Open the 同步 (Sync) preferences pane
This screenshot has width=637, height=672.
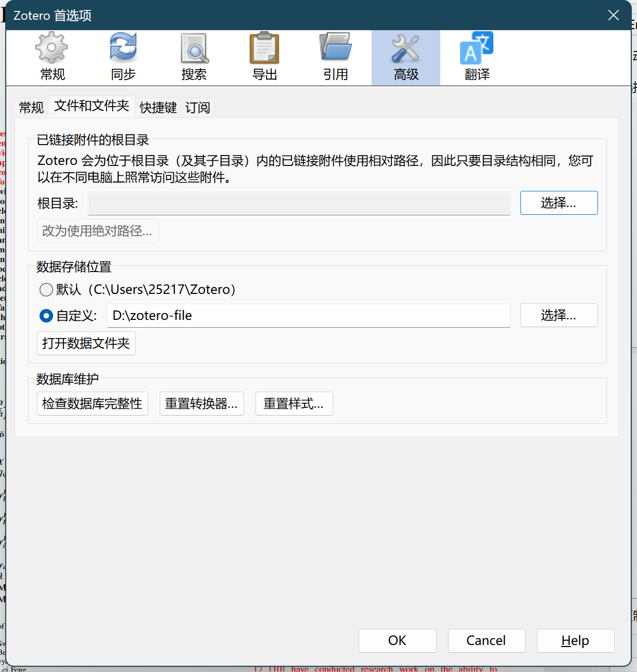(x=123, y=58)
